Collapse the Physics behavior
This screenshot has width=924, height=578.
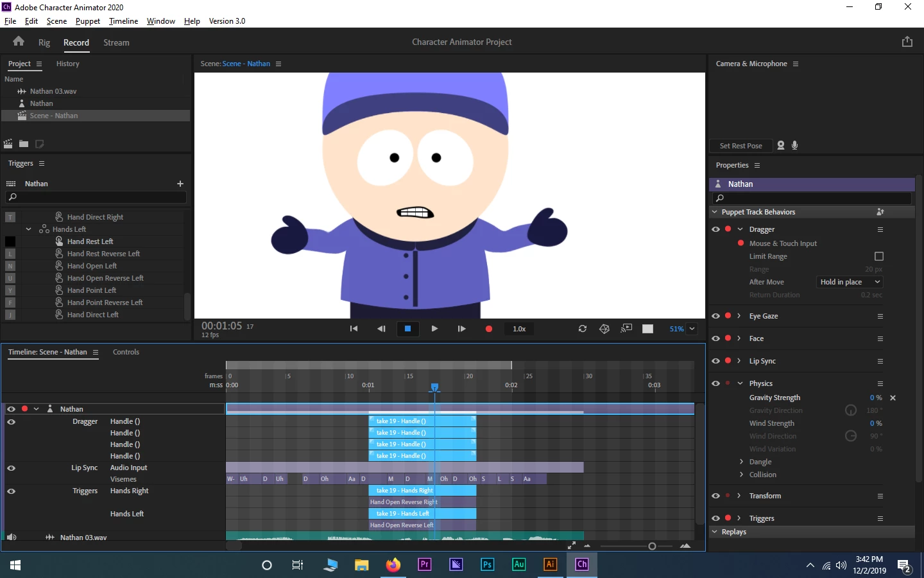[x=740, y=383]
